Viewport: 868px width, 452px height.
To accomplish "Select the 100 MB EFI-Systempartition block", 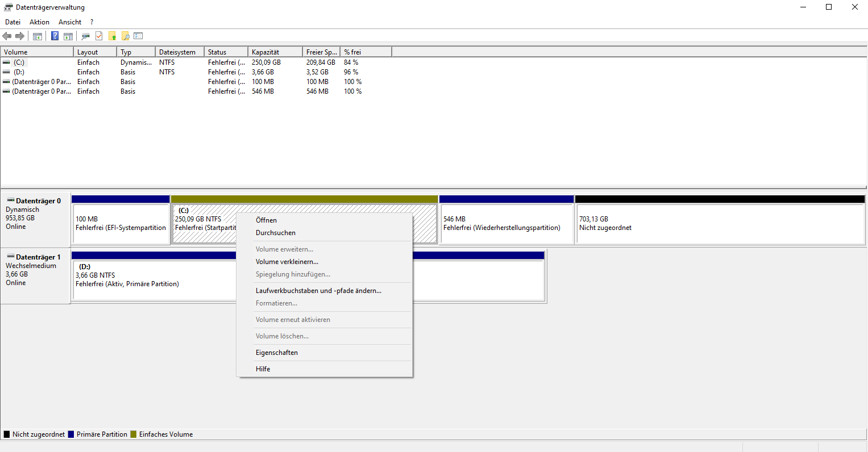I will click(x=121, y=220).
